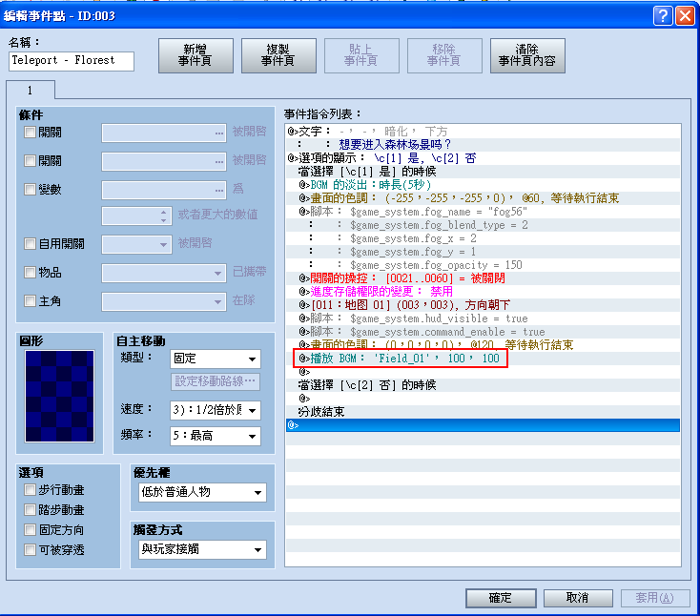The image size is (700, 616).
Task: Select the 當選擇 [\c[1] 是] 的時候 line
Action: (x=483, y=172)
